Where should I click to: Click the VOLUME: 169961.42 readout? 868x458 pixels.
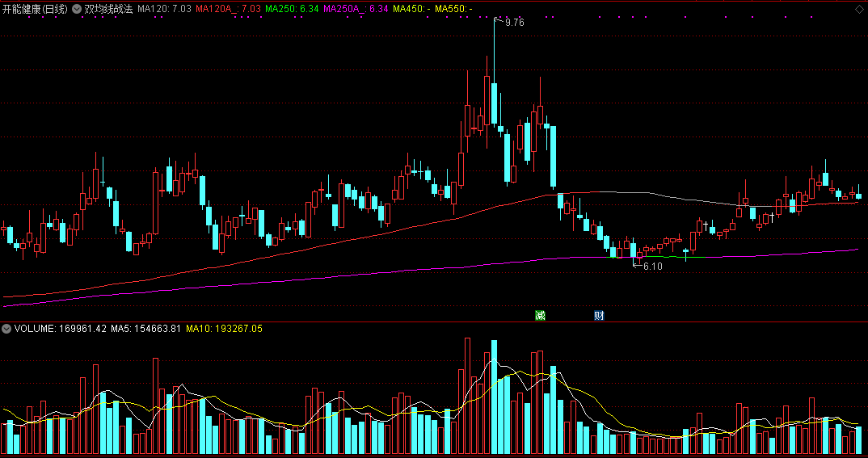[x=61, y=329]
